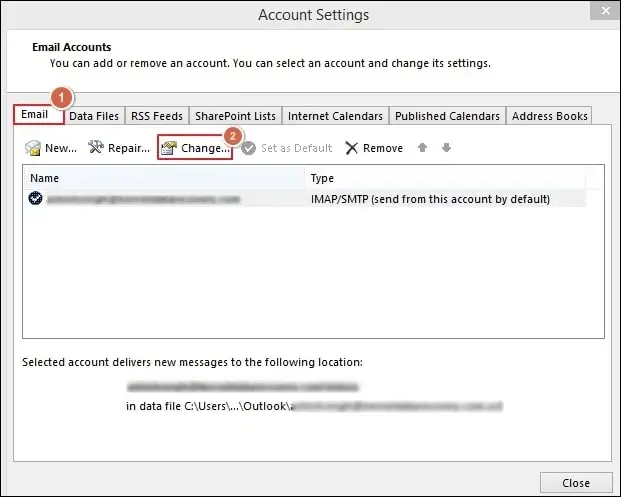The height and width of the screenshot is (497, 621).
Task: Click the default account checkmark icon in list
Action: 36,199
